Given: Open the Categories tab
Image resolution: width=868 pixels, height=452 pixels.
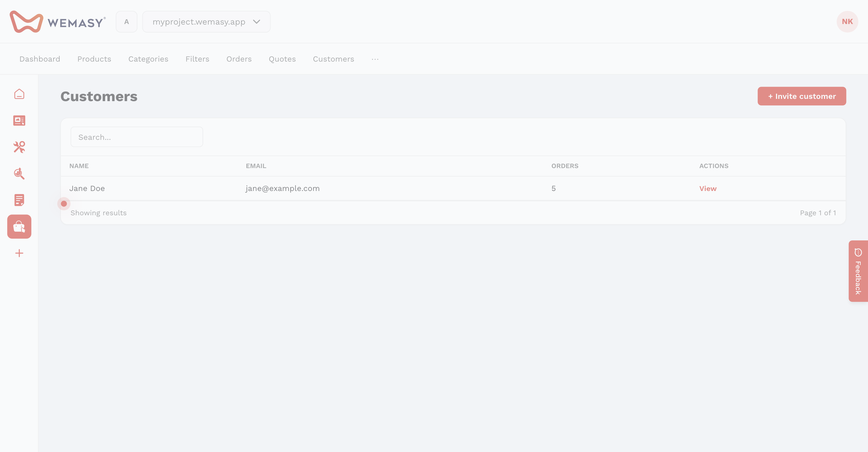Looking at the screenshot, I should tap(148, 59).
